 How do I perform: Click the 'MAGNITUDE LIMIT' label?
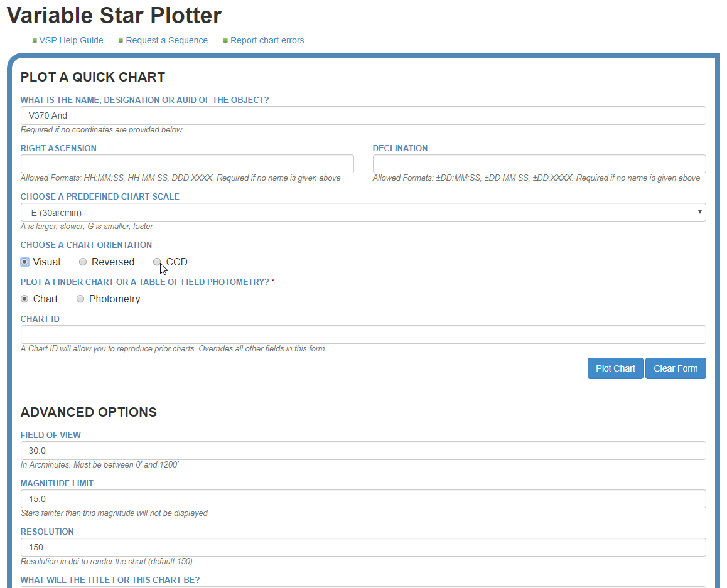(57, 483)
